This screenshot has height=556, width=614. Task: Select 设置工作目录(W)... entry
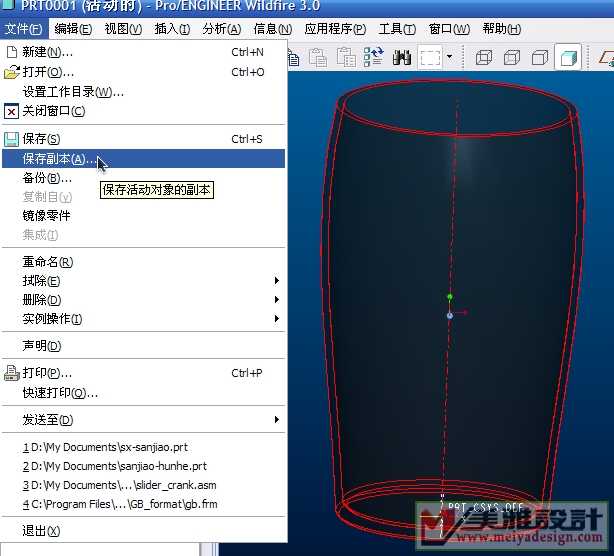point(143,92)
